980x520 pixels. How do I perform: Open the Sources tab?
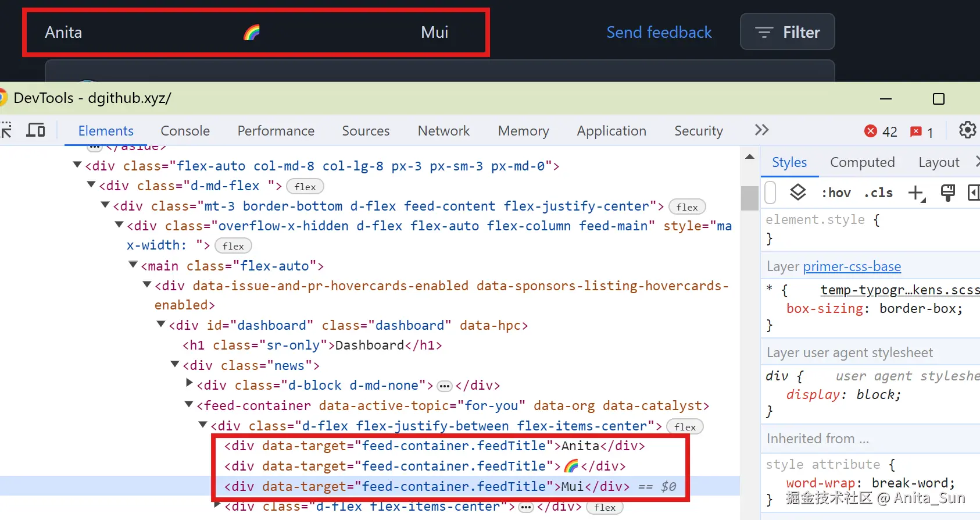coord(366,131)
